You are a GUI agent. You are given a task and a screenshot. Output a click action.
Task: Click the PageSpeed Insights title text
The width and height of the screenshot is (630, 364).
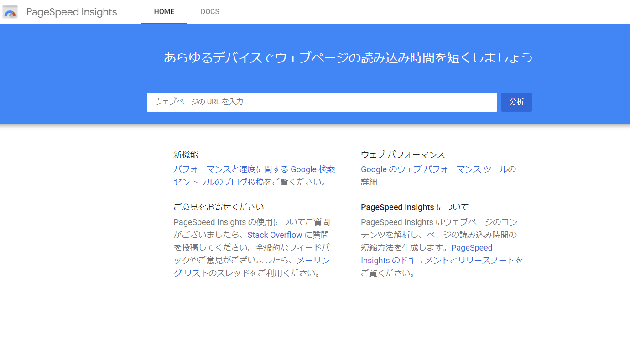click(x=72, y=12)
